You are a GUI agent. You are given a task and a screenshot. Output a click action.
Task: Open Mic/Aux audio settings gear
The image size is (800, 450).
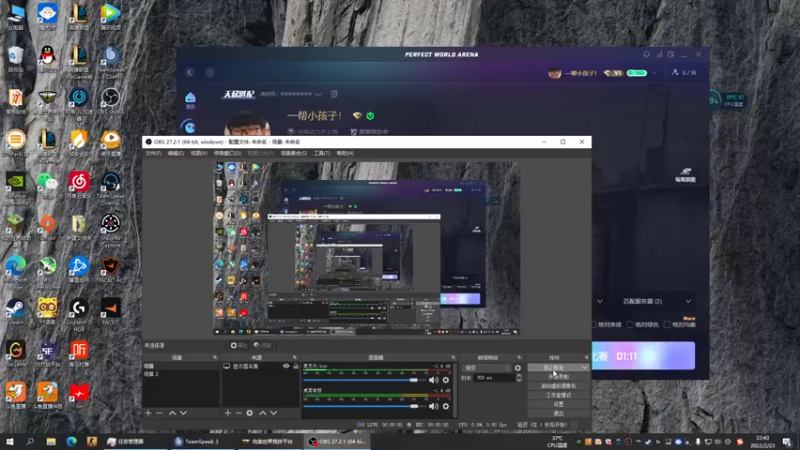coord(446,380)
